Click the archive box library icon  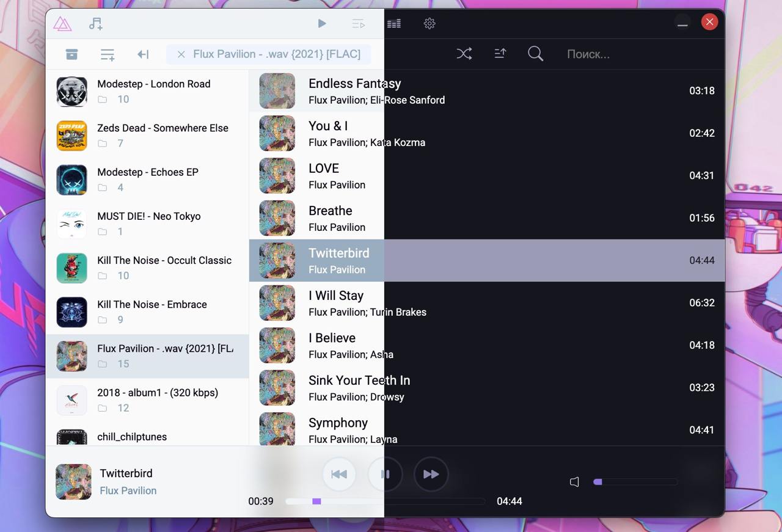point(72,54)
